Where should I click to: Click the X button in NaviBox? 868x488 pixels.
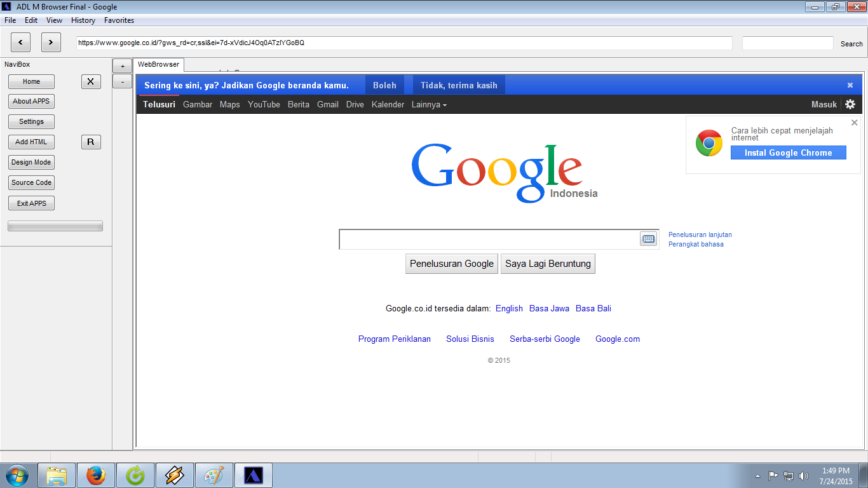click(91, 81)
